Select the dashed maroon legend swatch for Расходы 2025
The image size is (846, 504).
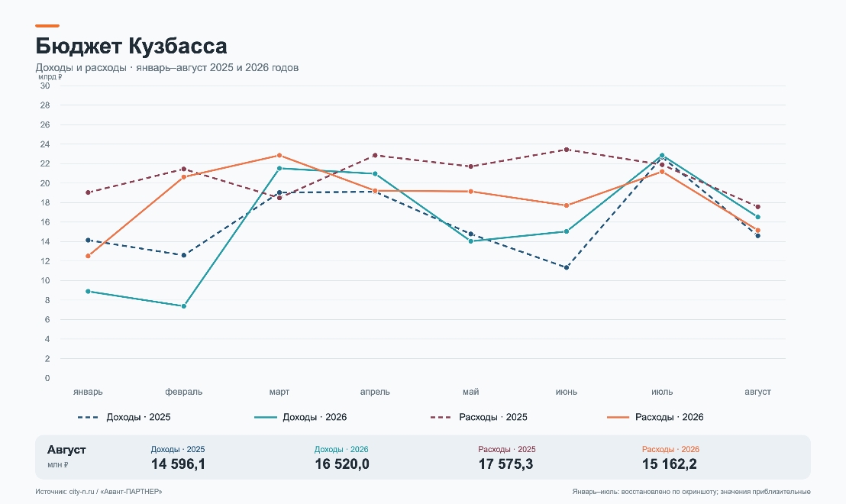(441, 417)
